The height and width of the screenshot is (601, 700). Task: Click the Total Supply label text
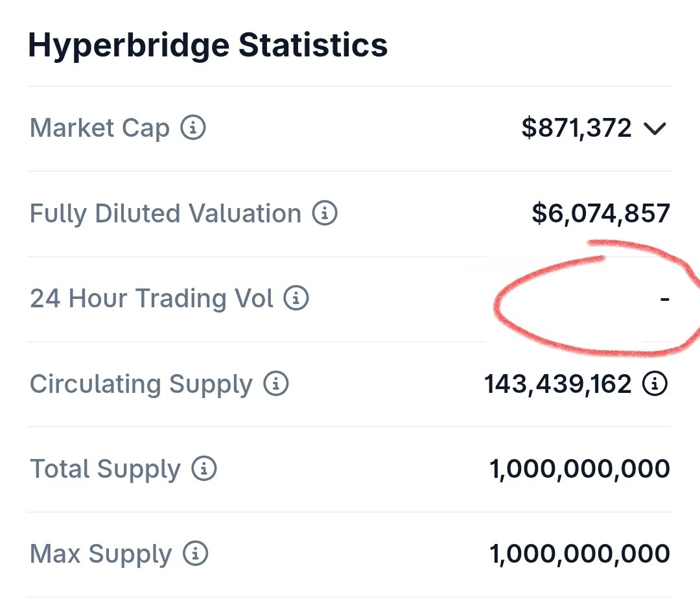coord(105,469)
